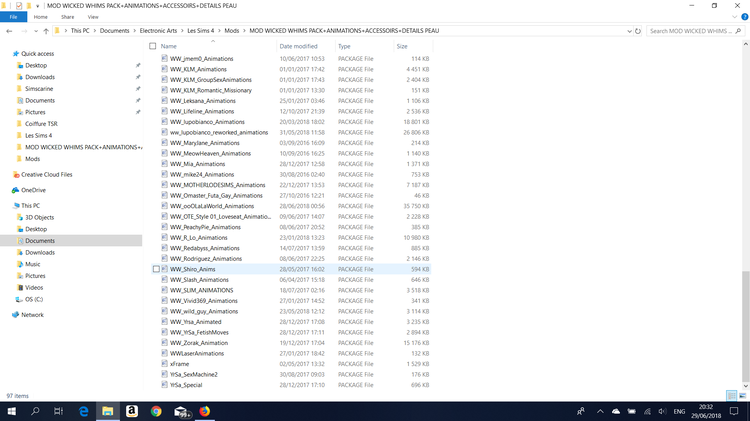Image resolution: width=750 pixels, height=421 pixels.
Task: Select Les Sims 4 in the breadcrumb
Action: (x=200, y=31)
